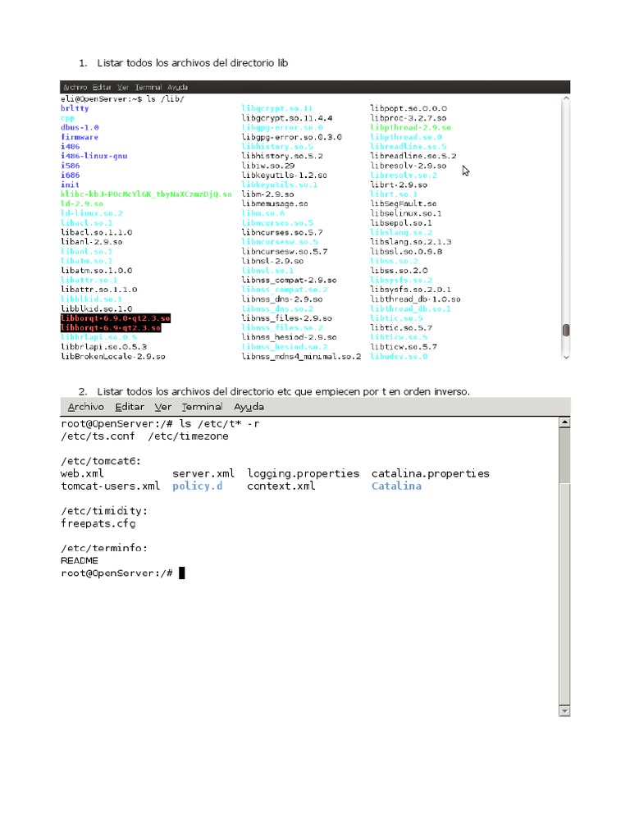
Task: Click libBrokenLocale-2.9.so file name
Action: coord(113,357)
